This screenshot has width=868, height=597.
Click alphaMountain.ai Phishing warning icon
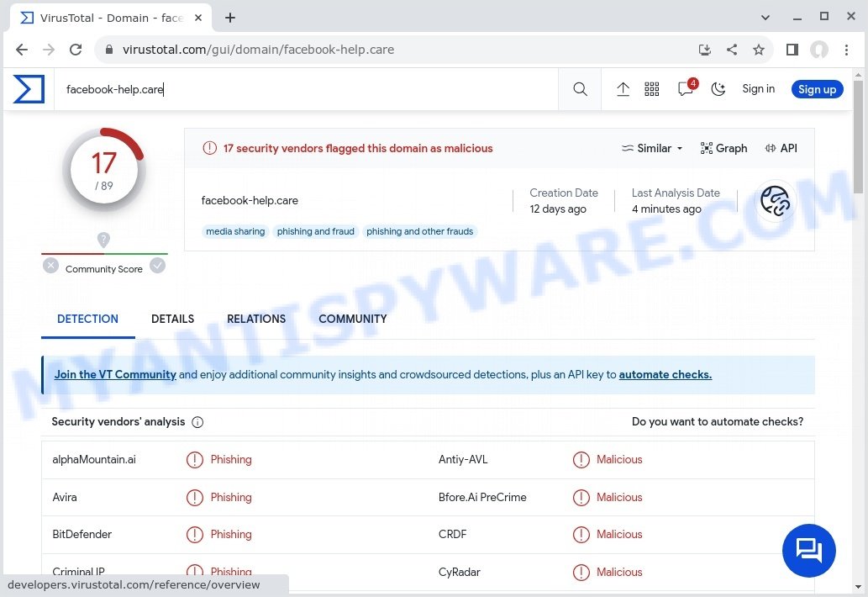[x=194, y=460]
